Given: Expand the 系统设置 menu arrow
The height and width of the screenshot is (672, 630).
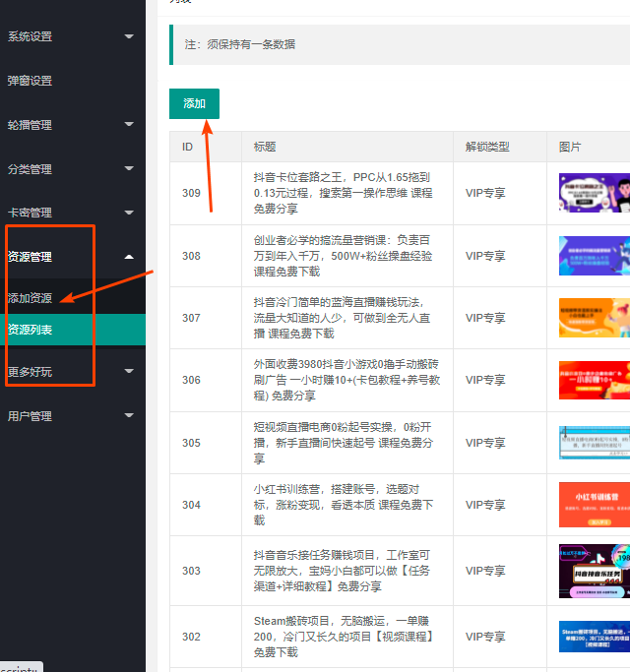Looking at the screenshot, I should click(129, 36).
